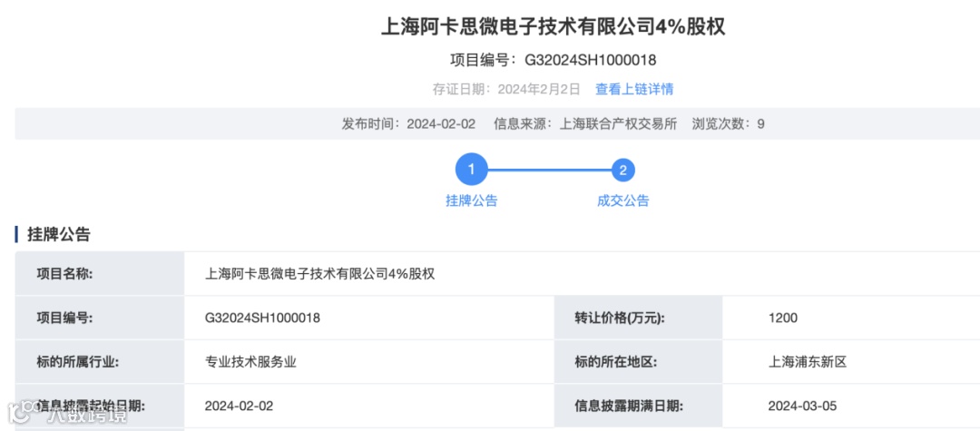
Task: Click the 浏览次数 9 counter
Action: [728, 123]
